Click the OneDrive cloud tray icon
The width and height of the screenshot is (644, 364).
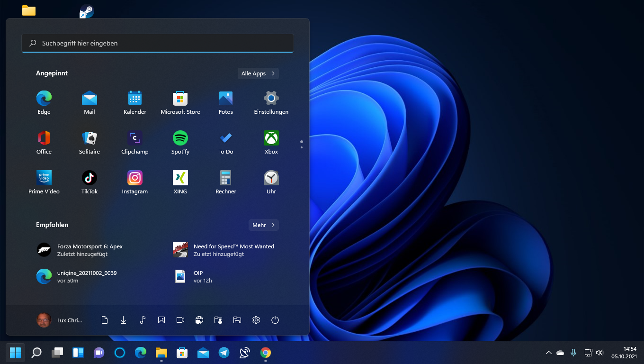pos(561,353)
